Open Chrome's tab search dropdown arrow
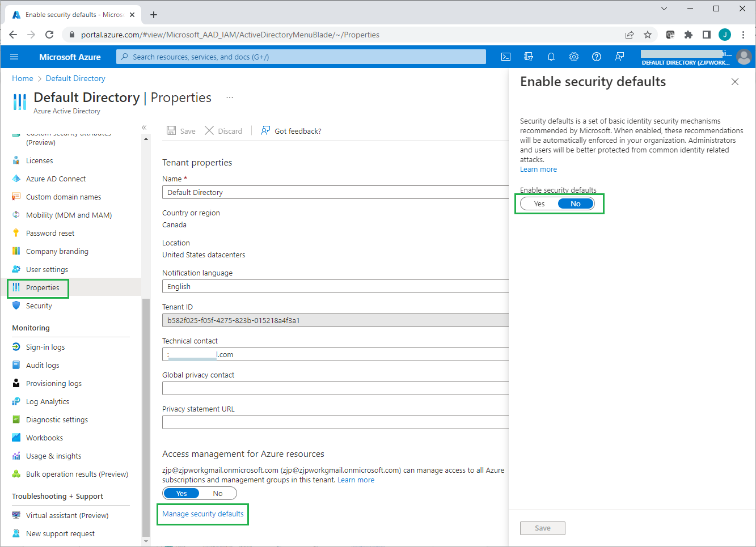Viewport: 756px width, 547px height. tap(664, 9)
